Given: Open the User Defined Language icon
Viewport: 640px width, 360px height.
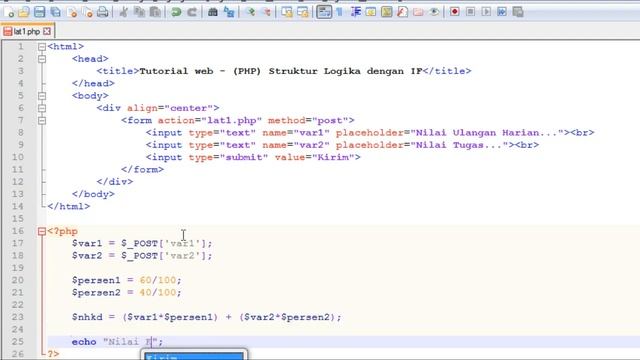Looking at the screenshot, I should click(371, 12).
